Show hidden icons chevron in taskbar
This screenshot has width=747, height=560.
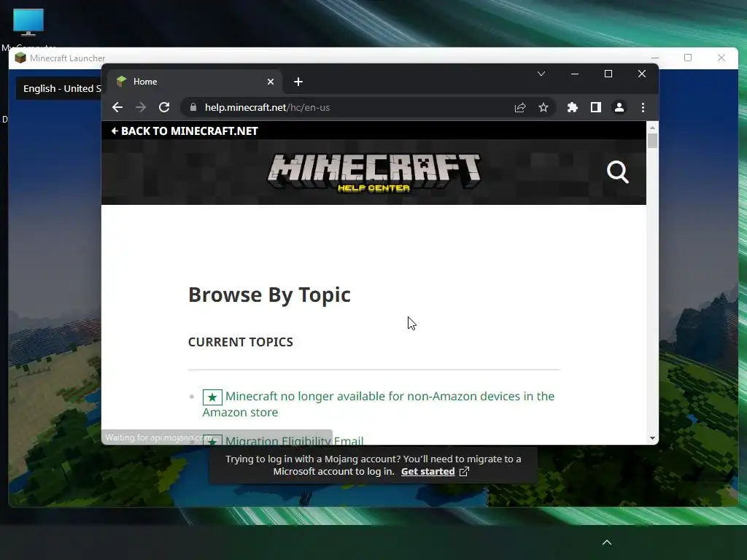pos(607,542)
